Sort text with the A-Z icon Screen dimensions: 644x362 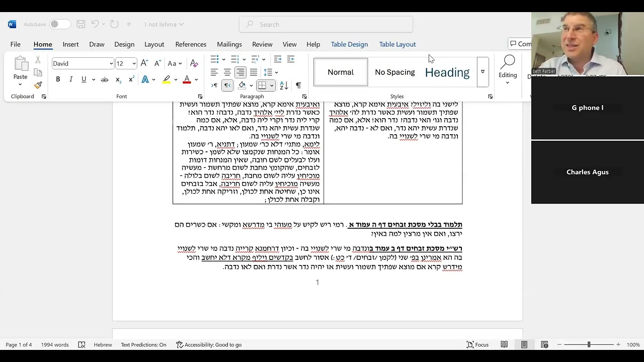(284, 85)
